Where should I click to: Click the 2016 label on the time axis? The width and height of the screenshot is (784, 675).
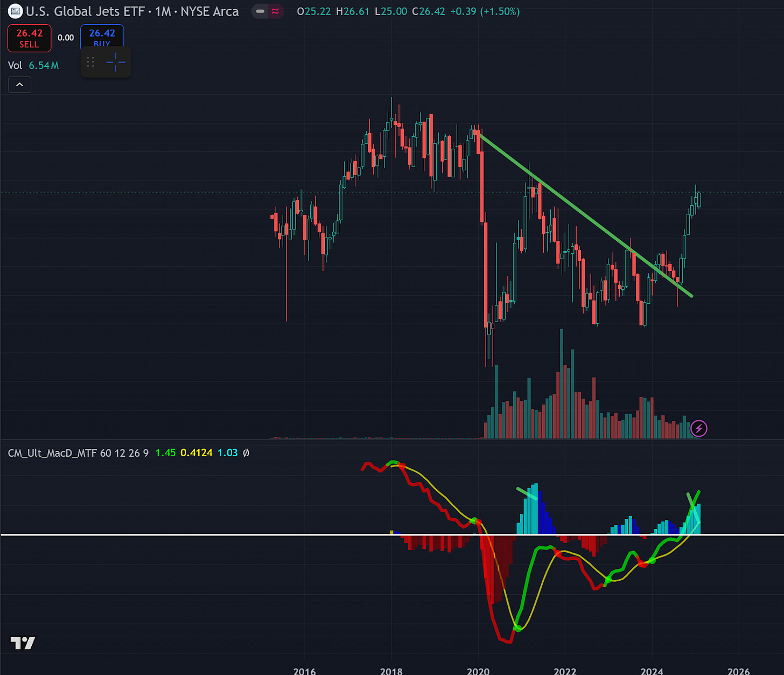click(305, 671)
